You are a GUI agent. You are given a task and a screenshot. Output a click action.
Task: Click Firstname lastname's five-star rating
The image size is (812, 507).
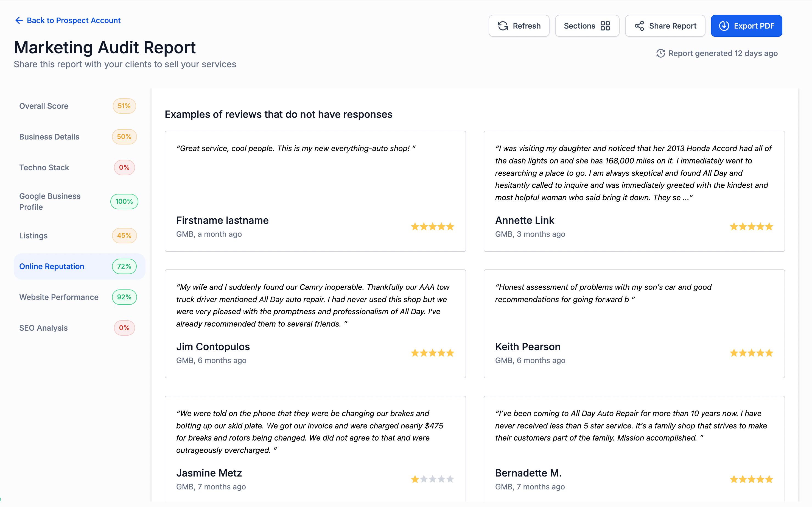(x=432, y=227)
